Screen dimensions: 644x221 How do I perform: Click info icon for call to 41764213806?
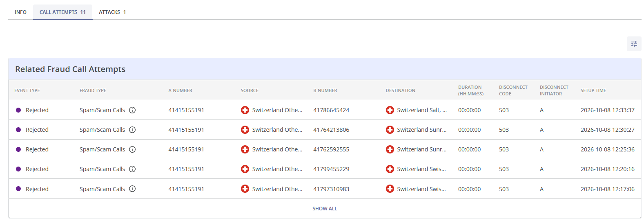pos(132,130)
